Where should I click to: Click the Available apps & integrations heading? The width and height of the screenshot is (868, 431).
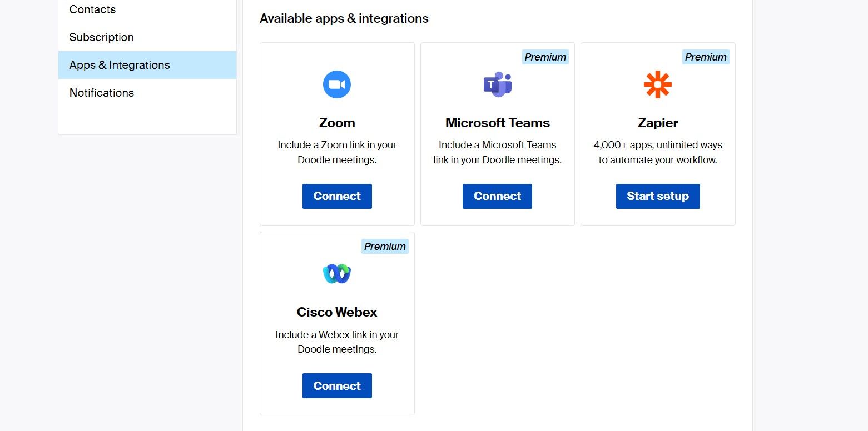[x=344, y=18]
